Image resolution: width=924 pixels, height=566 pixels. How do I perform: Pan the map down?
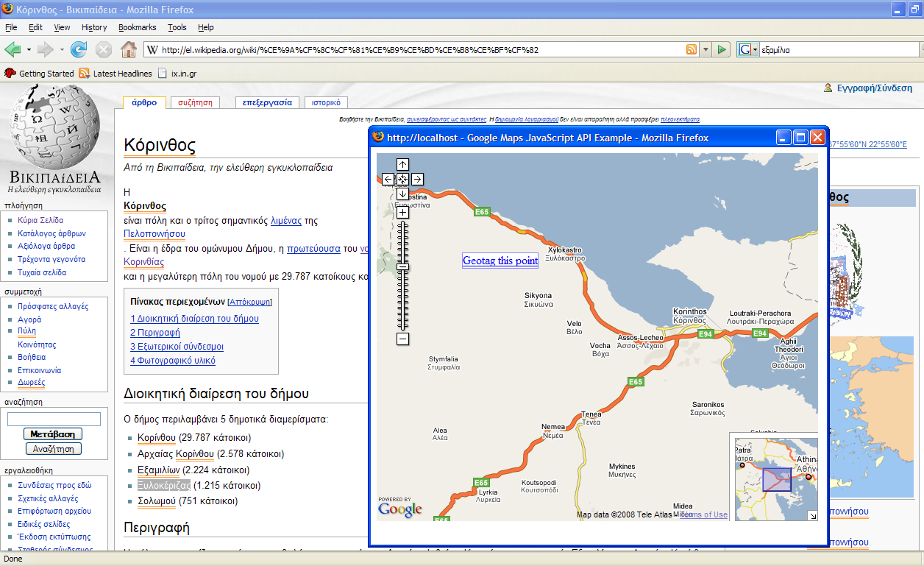click(402, 194)
